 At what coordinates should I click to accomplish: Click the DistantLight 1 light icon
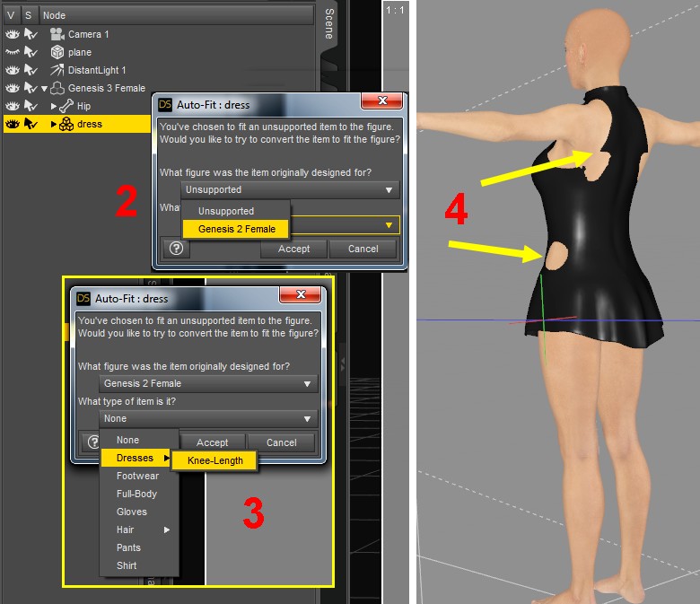(57, 70)
